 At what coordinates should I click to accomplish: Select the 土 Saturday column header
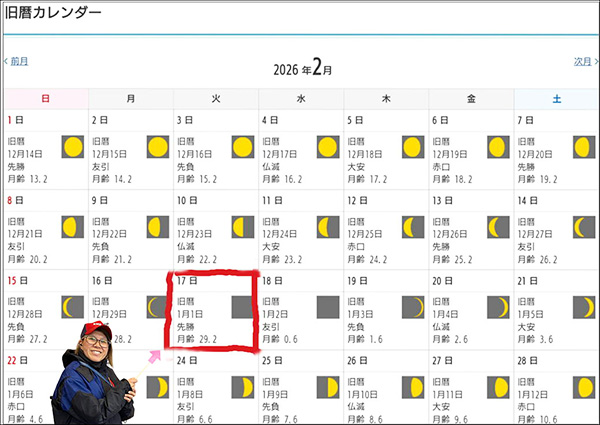[x=557, y=98]
